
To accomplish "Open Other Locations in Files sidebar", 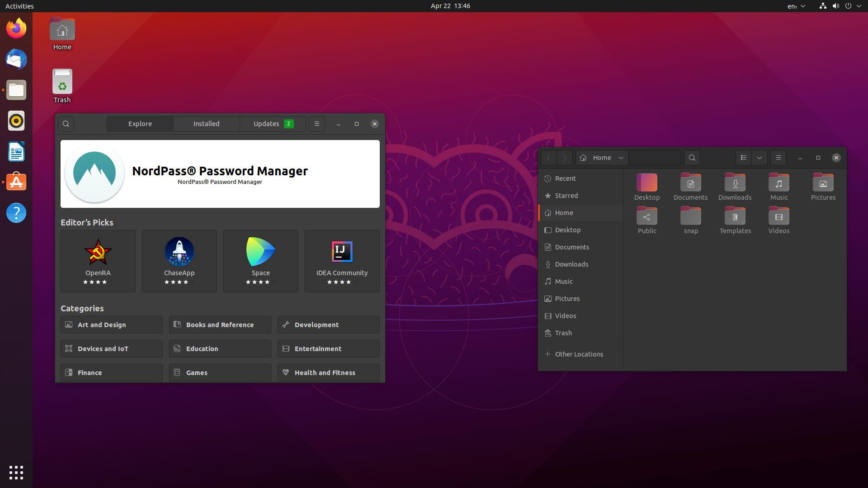I will (580, 354).
